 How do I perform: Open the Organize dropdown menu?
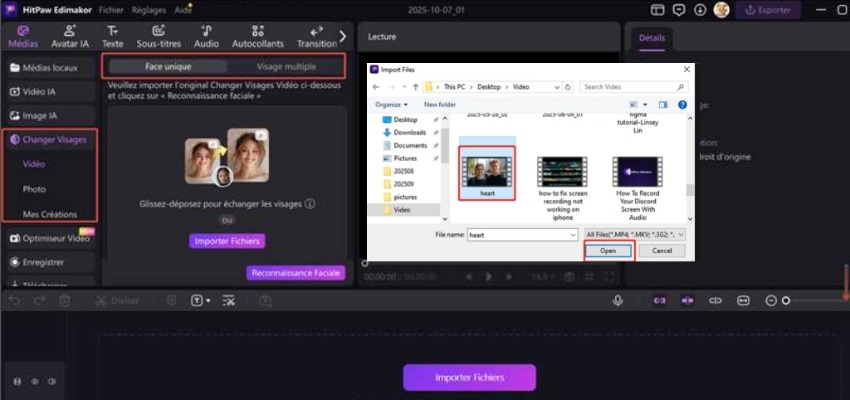coord(392,104)
